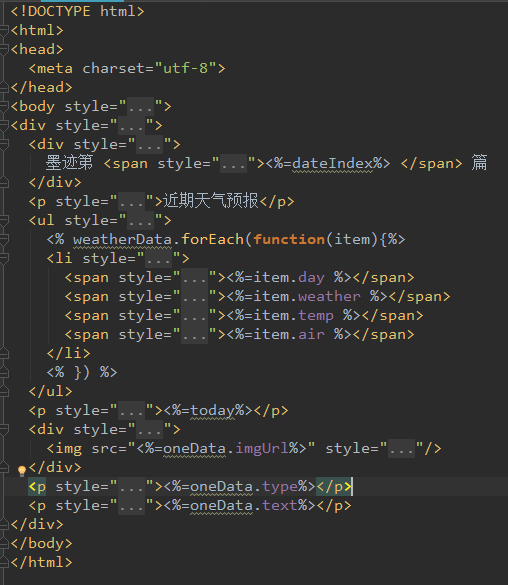Expand folded style on dateIndex span
The image size is (508, 585).
pyautogui.click(x=233, y=163)
